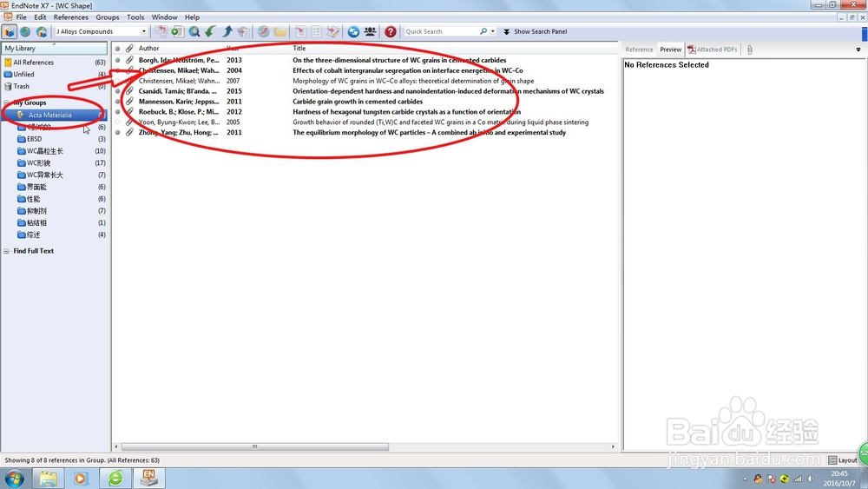The width and height of the screenshot is (868, 489).
Task: Open Online Search magnifier-globe icon
Action: click(194, 31)
